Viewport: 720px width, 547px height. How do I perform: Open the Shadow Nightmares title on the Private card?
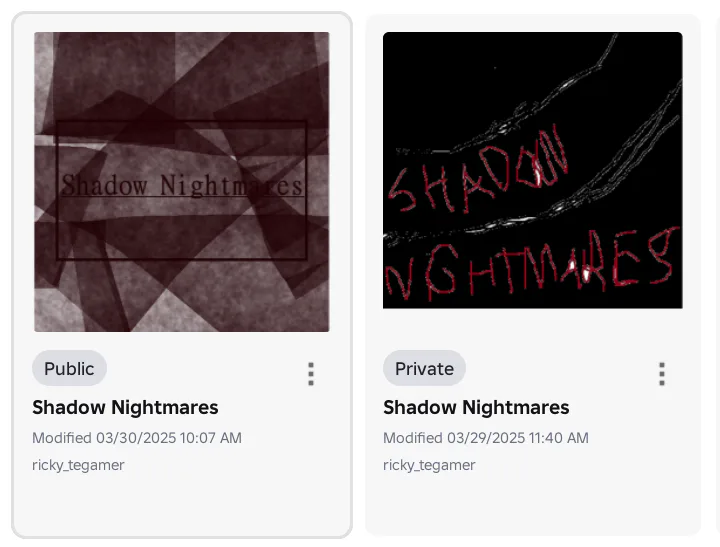(476, 407)
